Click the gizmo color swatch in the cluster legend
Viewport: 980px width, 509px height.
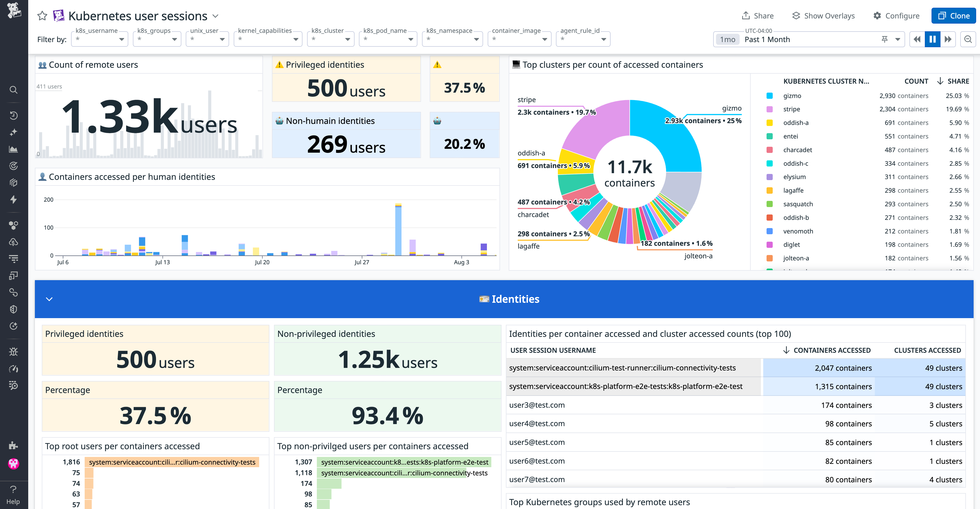tap(770, 95)
